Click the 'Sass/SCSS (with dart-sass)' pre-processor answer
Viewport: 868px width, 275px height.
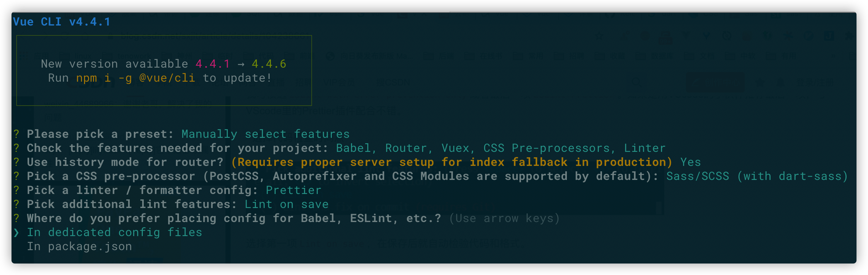[x=757, y=176]
